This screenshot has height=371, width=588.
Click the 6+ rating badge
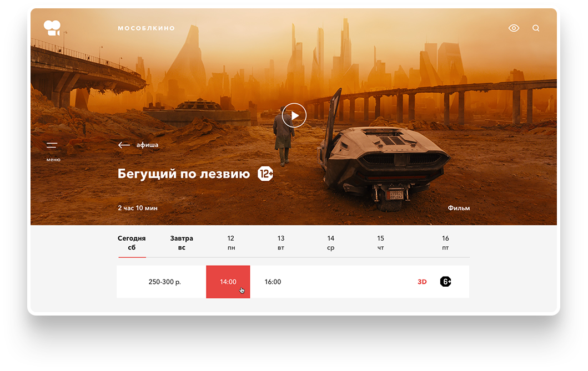[x=445, y=282]
